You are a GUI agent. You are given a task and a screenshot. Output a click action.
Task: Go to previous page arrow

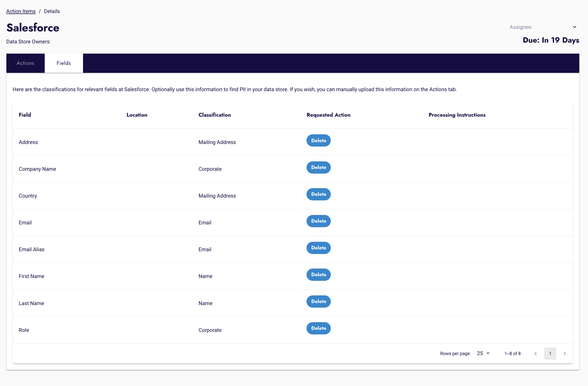coord(536,354)
